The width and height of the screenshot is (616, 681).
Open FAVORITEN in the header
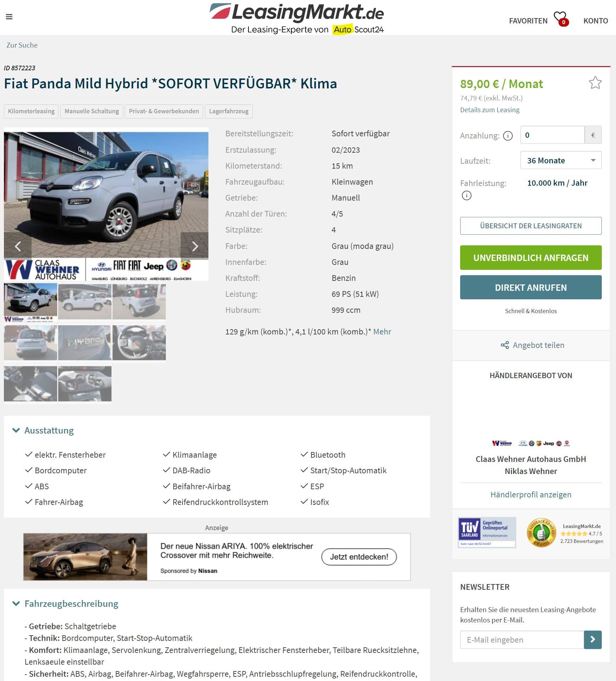click(x=528, y=21)
